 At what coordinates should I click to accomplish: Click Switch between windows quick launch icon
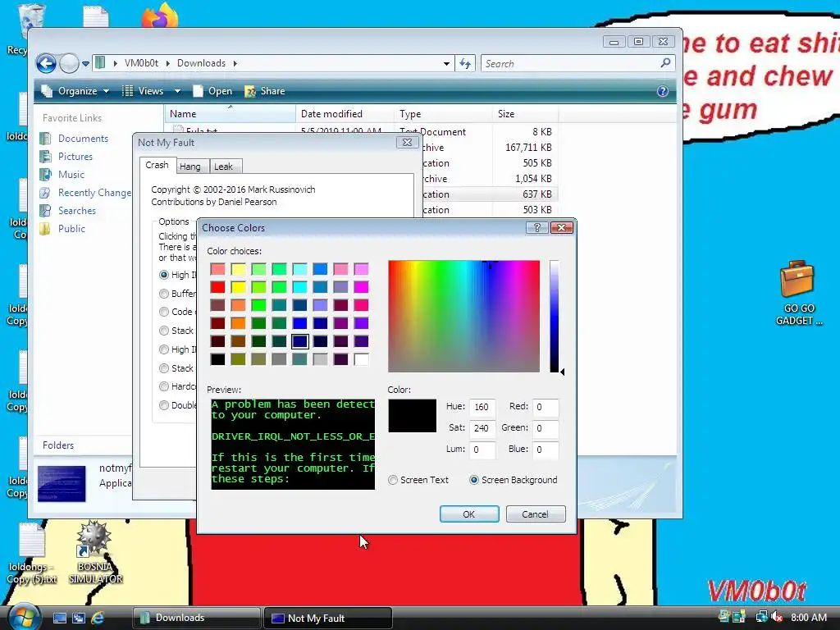pyautogui.click(x=79, y=618)
